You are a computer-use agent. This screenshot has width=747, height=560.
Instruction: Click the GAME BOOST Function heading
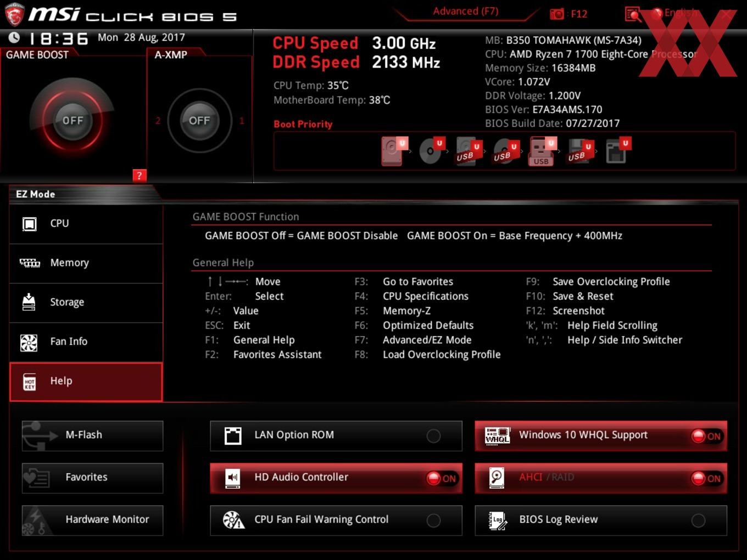246,217
